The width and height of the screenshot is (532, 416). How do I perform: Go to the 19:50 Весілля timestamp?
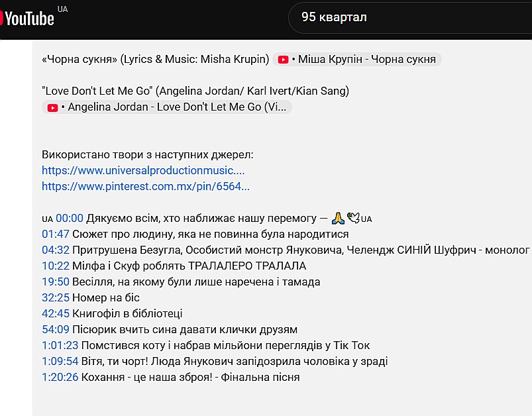56,282
